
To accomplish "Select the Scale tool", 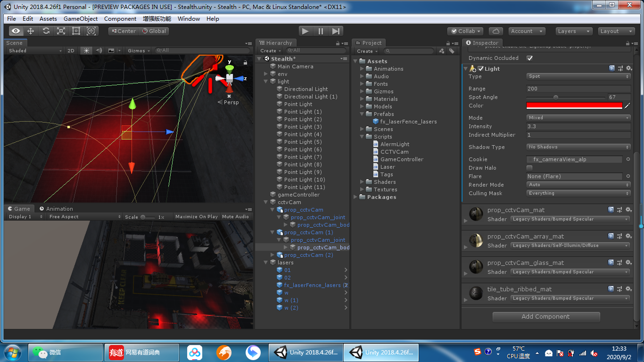I will [x=61, y=31].
